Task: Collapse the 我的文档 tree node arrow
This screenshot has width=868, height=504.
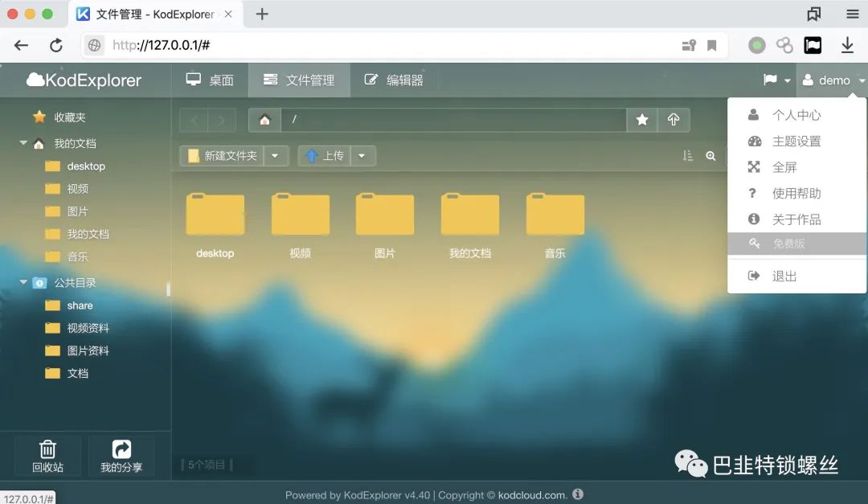Action: [23, 143]
